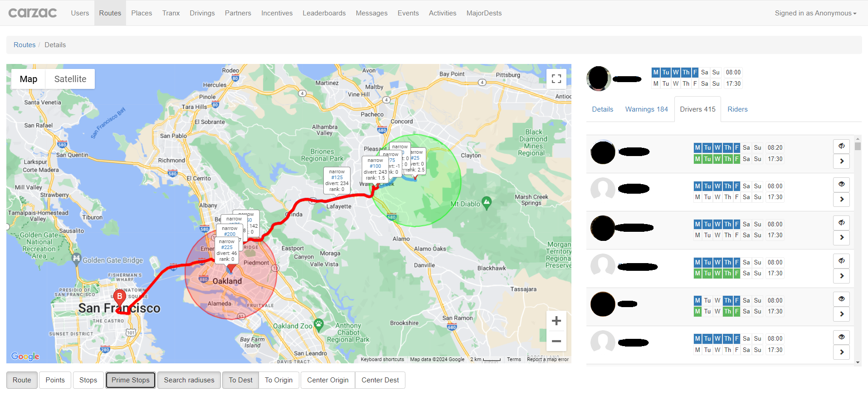
Task: Open the Leaderboards menu item
Action: [x=324, y=13]
